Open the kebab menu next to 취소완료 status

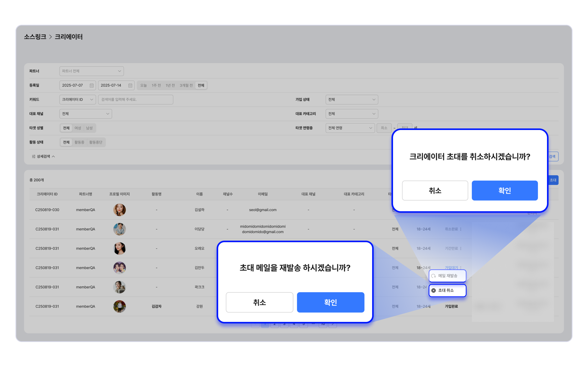[x=461, y=229]
